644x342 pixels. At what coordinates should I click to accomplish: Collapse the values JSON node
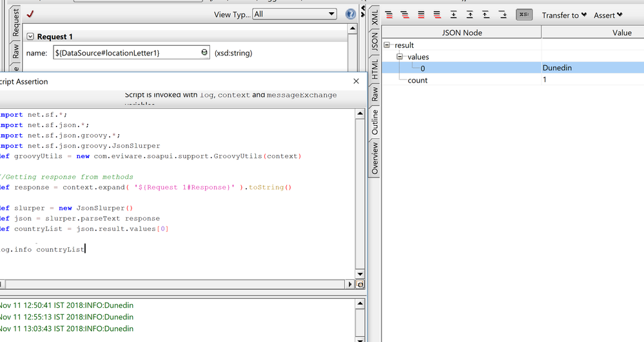coord(400,57)
